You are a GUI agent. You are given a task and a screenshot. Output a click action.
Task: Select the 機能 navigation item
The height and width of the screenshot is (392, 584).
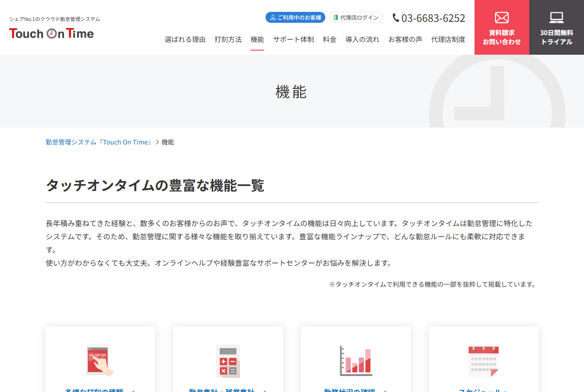click(x=257, y=39)
